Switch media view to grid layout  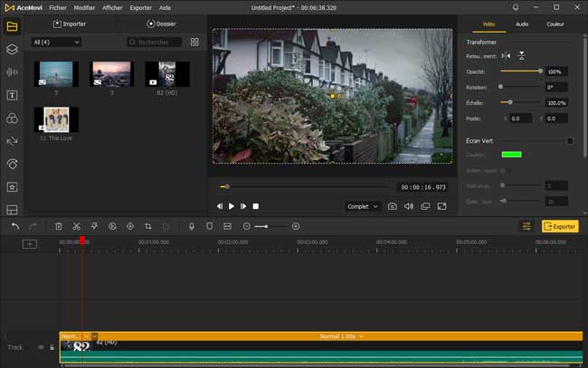tap(194, 42)
